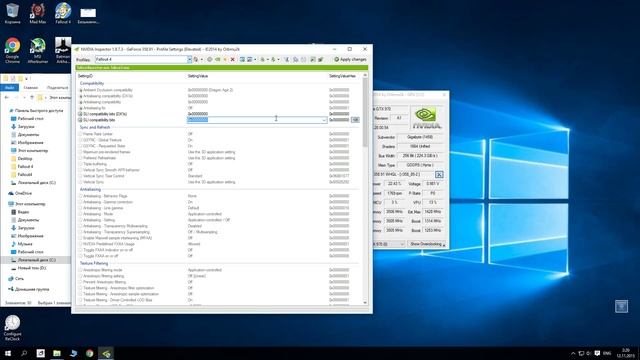Click ENG language indicator in system tray
This screenshot has height=360, width=640.
pyautogui.click(x=607, y=353)
